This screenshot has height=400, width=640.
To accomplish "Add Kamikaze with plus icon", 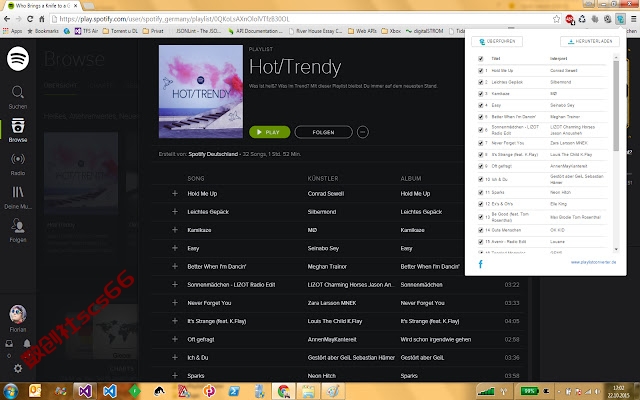I will click(175, 230).
